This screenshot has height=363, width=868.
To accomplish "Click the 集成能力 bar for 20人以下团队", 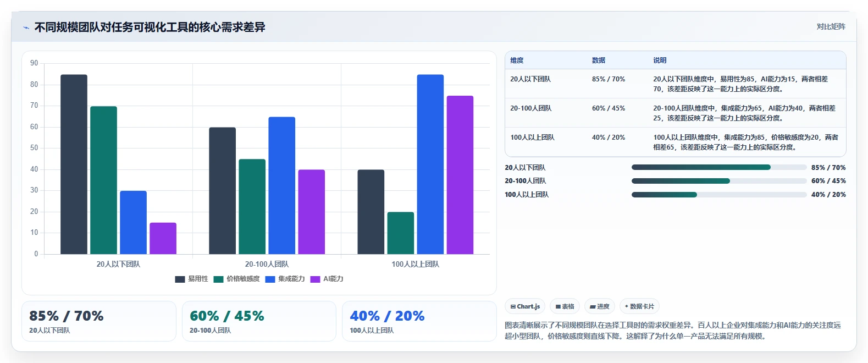I will (x=133, y=223).
